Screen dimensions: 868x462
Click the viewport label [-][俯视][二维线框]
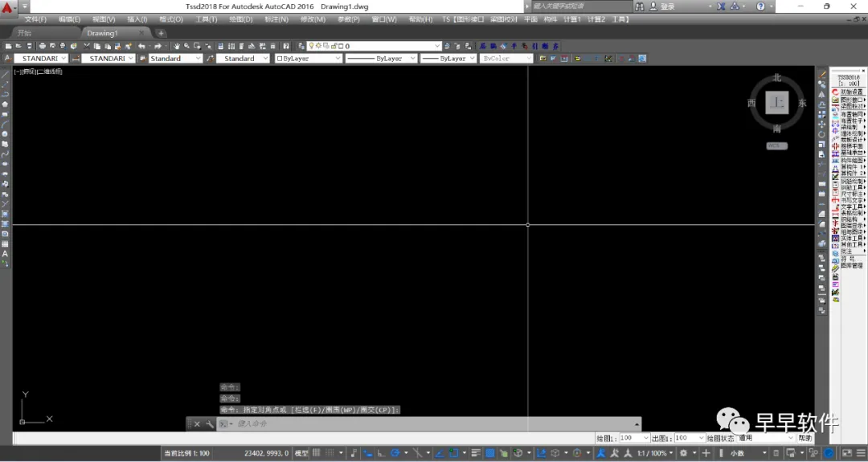pos(38,72)
